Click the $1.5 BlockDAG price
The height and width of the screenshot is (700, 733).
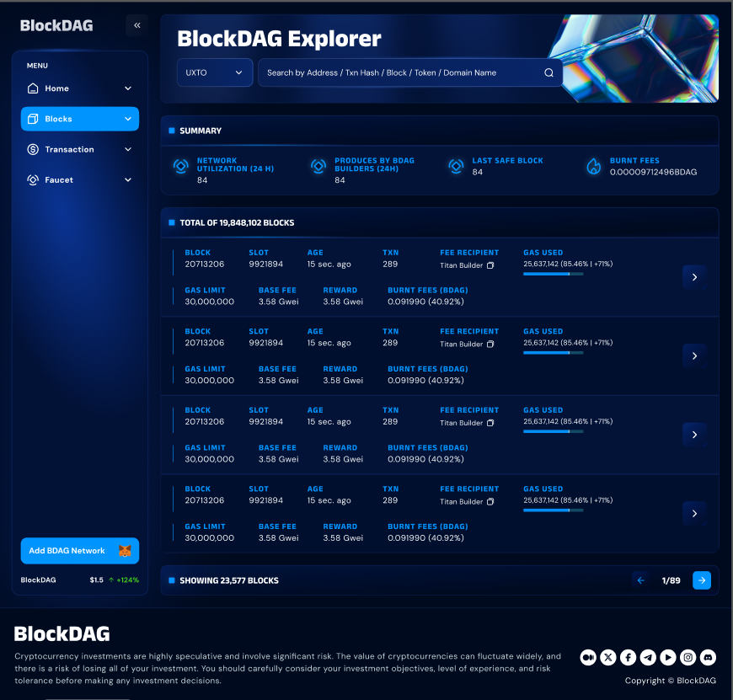[x=96, y=580]
